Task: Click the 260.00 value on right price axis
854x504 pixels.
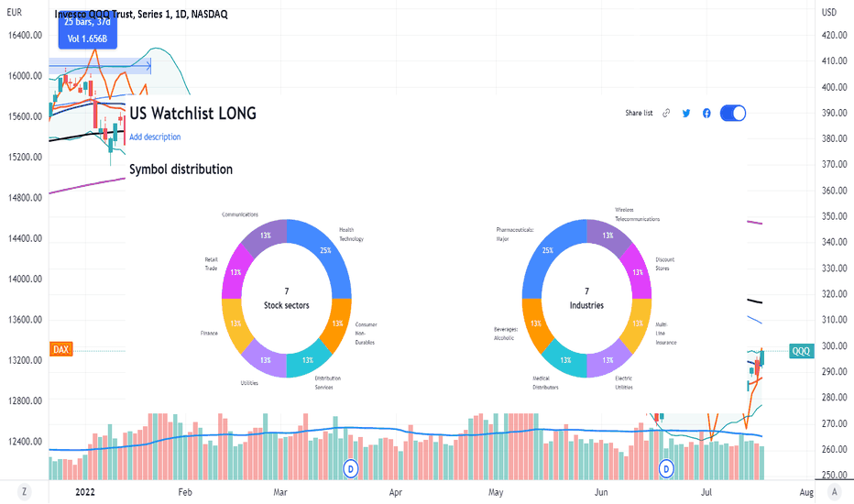Action: tap(834, 450)
